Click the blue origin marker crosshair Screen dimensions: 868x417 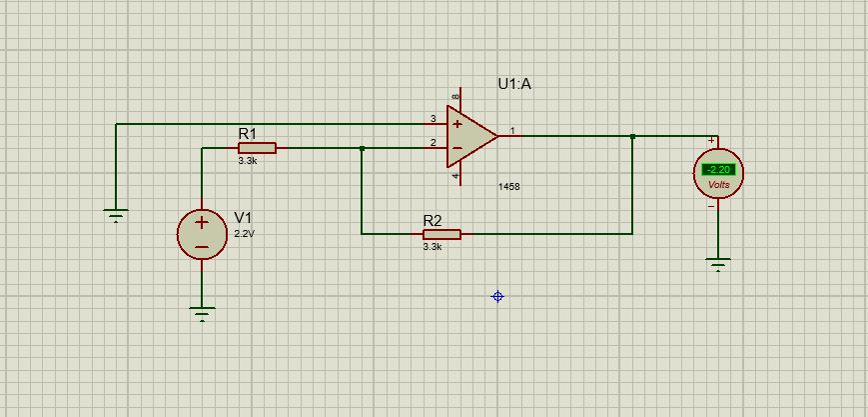[x=497, y=297]
